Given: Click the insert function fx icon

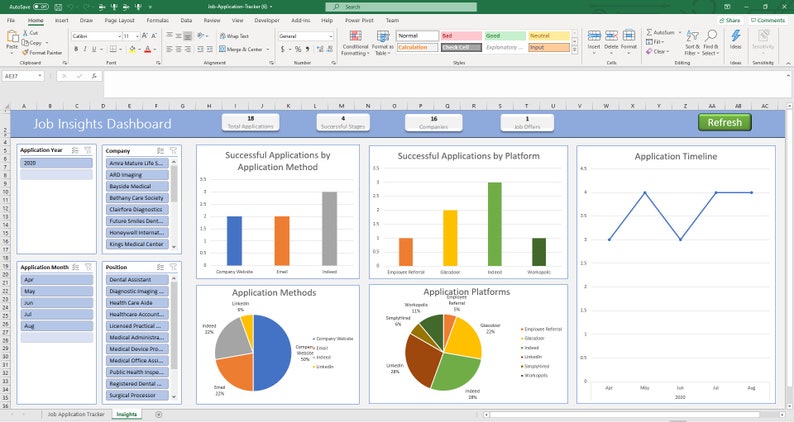Looking at the screenshot, I should tap(94, 76).
